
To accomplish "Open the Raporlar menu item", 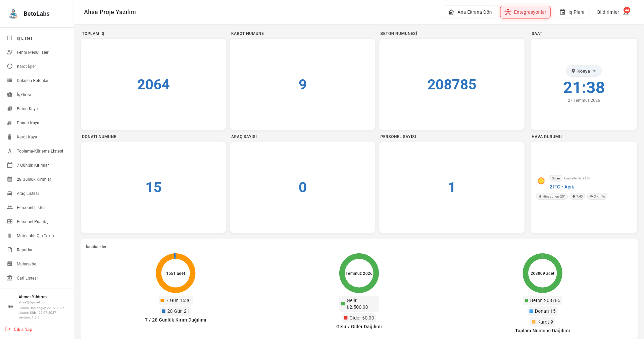I will click(x=37, y=250).
